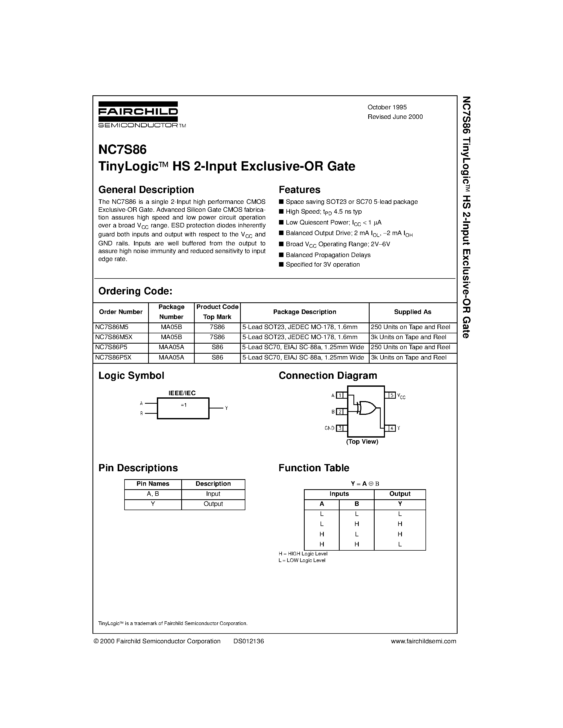The height and width of the screenshot is (728, 563).
Task: Click the Ordering Code section header
Action: point(117,292)
